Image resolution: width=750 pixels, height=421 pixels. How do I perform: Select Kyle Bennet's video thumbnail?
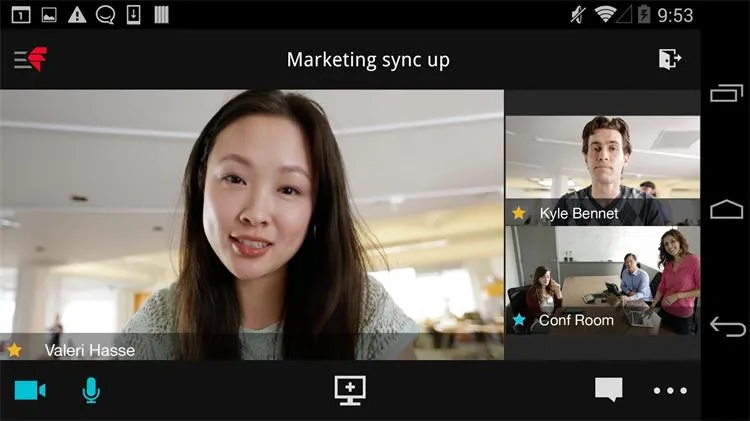(x=603, y=170)
